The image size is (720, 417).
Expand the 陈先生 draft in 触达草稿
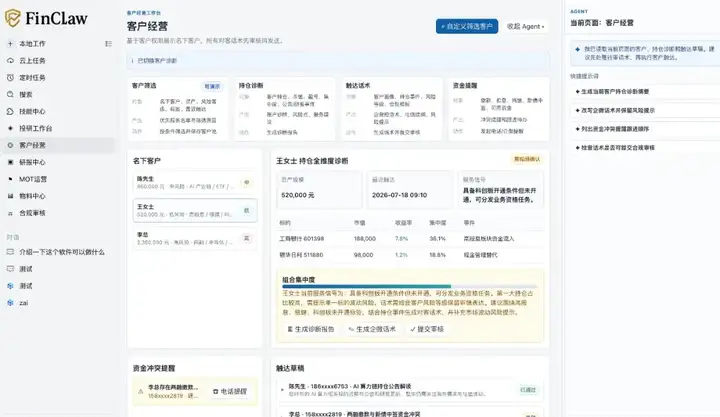coord(282,390)
